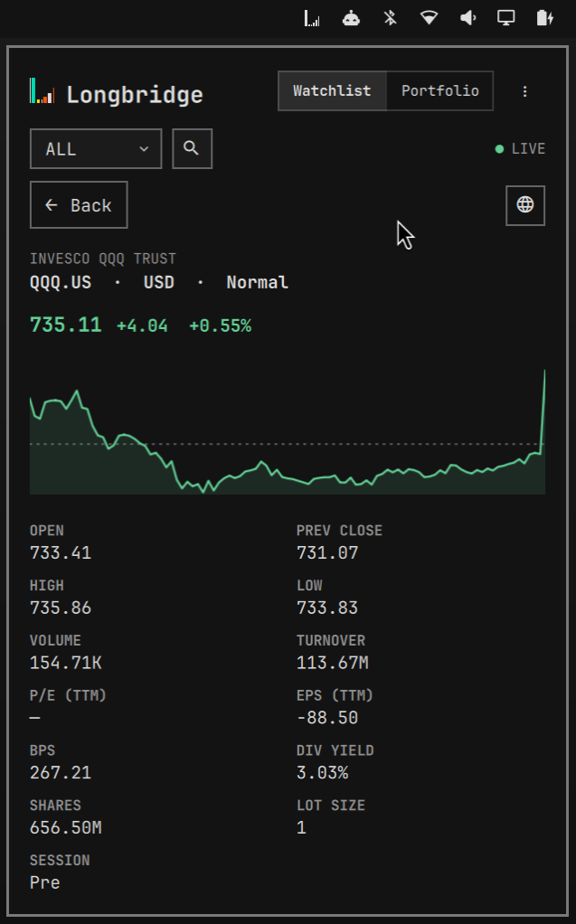Click the VOLUME value 154.71K
Viewport: 576px width, 924px height.
[x=65, y=663]
